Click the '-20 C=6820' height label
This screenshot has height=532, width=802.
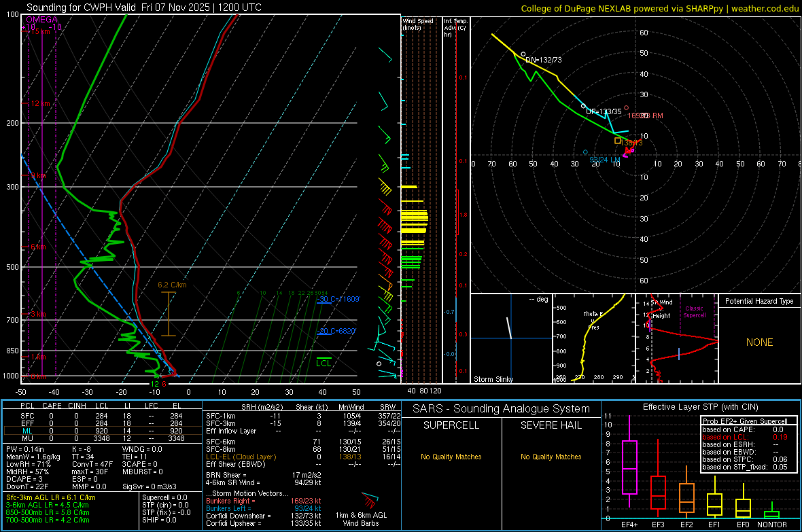coord(336,331)
